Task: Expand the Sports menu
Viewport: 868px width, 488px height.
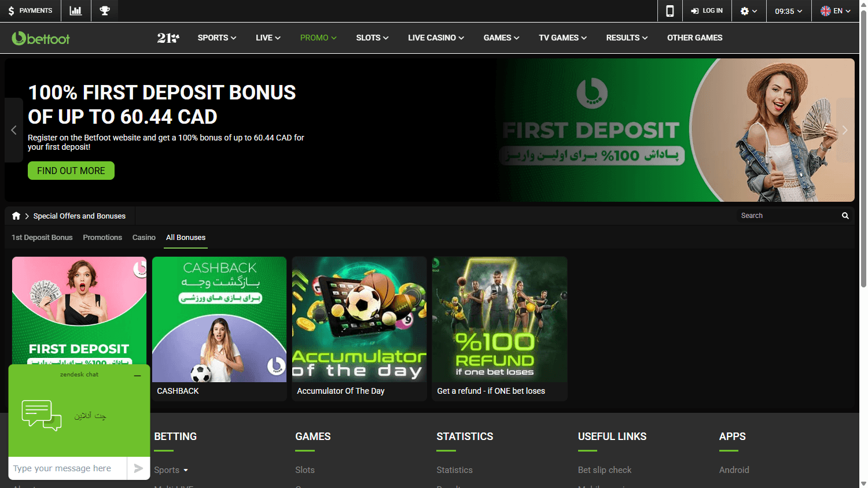Action: point(217,38)
